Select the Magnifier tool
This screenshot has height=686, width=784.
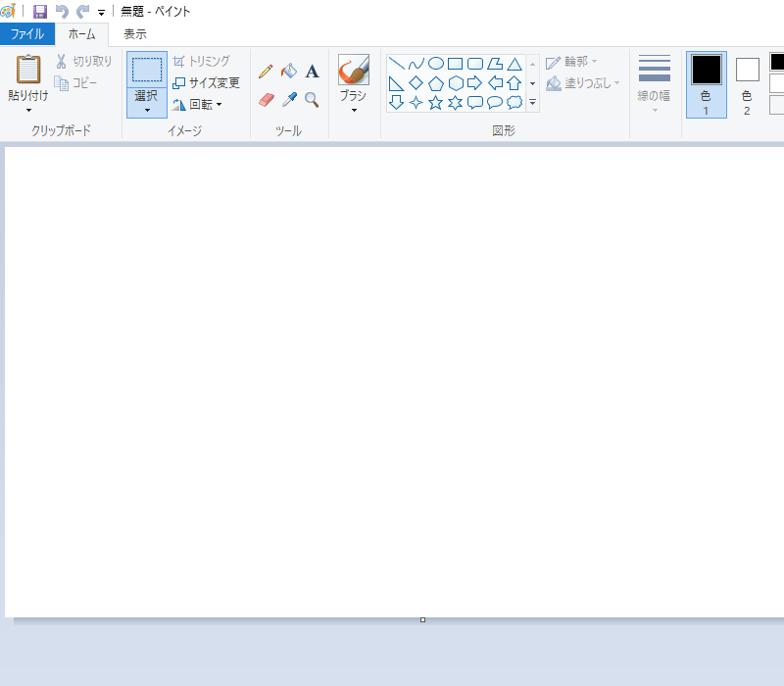click(x=312, y=100)
